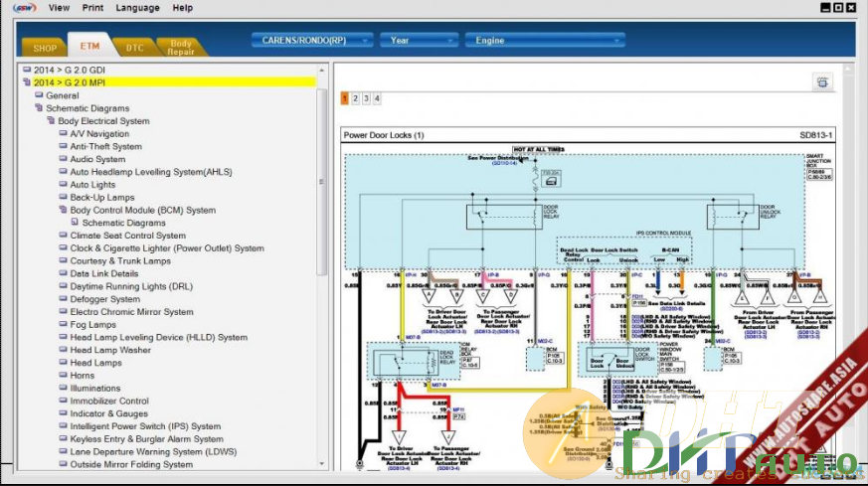Image resolution: width=868 pixels, height=486 pixels.
Task: Click the GSW logo icon
Action: pyautogui.click(x=24, y=8)
